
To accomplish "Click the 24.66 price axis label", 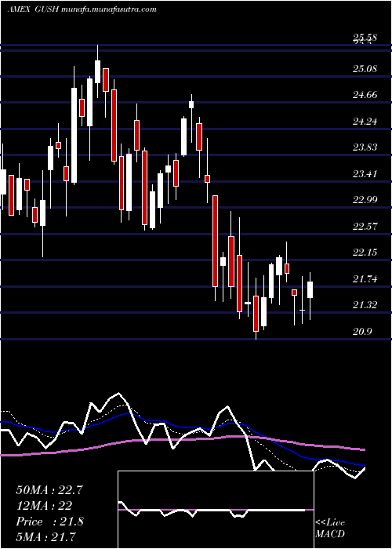I will (365, 95).
